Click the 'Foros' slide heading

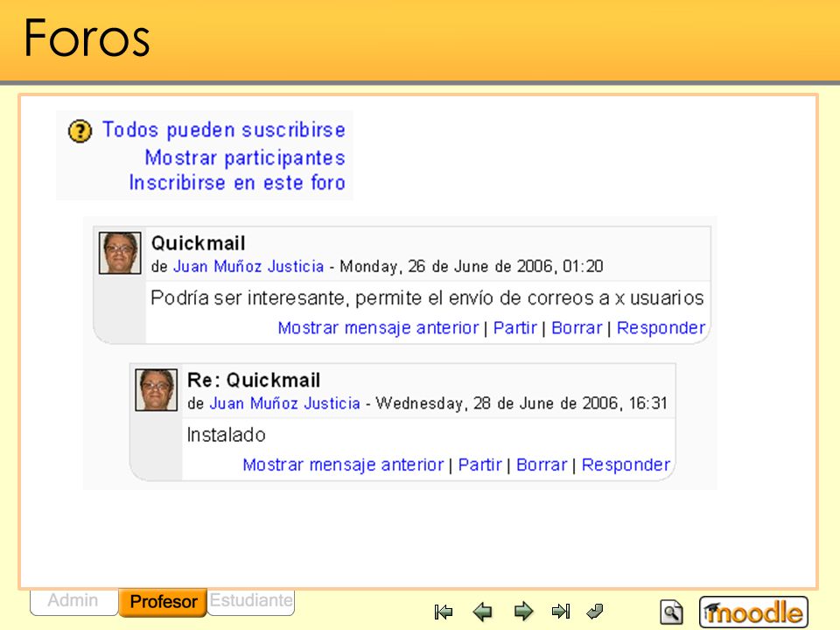[x=87, y=38]
